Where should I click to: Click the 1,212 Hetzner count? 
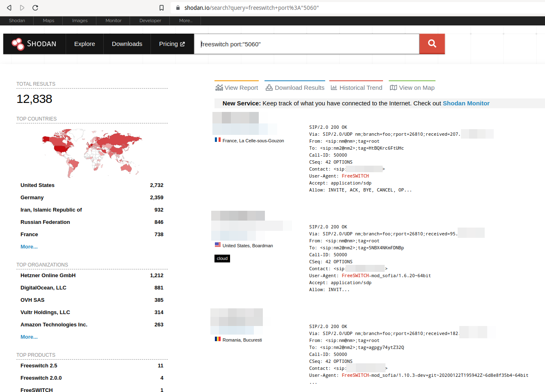157,276
